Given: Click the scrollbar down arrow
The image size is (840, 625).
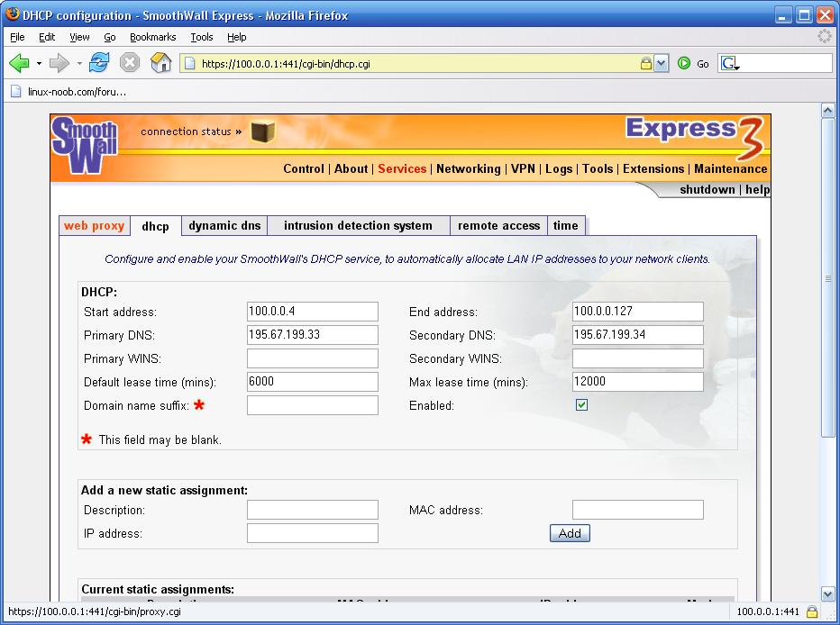Looking at the screenshot, I should 827,593.
